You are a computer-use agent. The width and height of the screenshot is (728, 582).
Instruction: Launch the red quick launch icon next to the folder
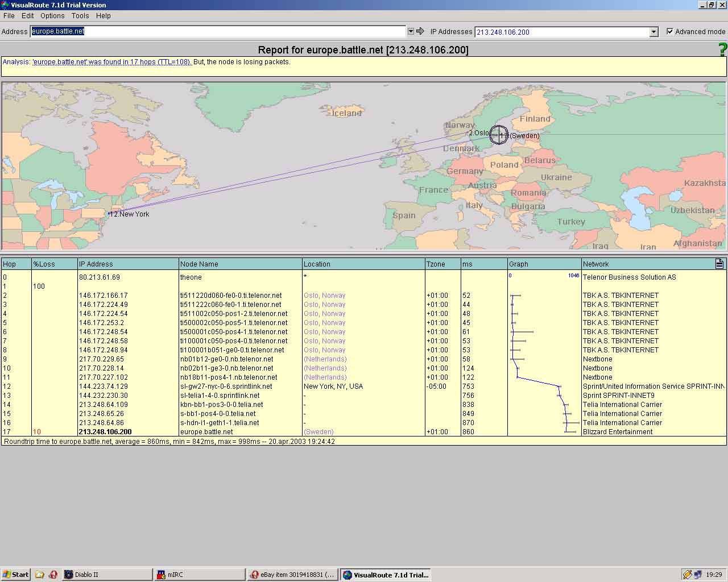tap(53, 575)
